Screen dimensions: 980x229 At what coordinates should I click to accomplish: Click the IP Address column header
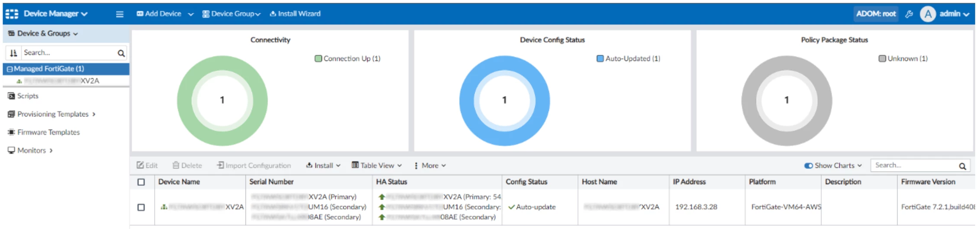pos(690,182)
